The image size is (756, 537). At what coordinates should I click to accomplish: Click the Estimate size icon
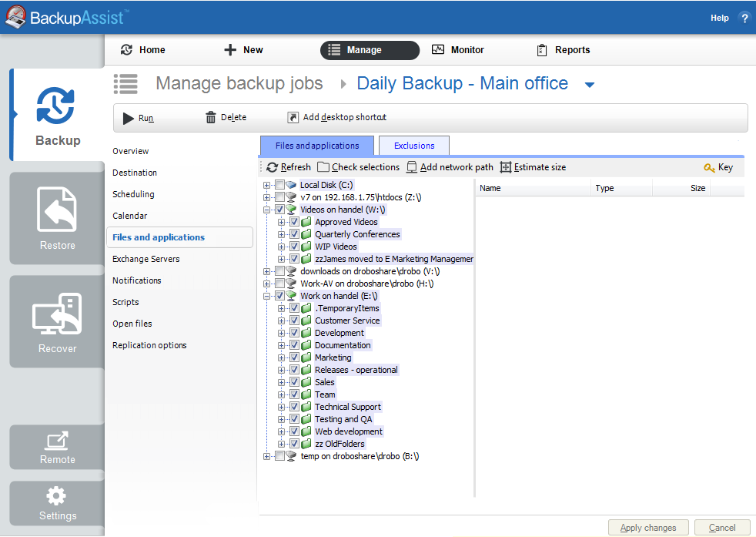click(x=505, y=167)
